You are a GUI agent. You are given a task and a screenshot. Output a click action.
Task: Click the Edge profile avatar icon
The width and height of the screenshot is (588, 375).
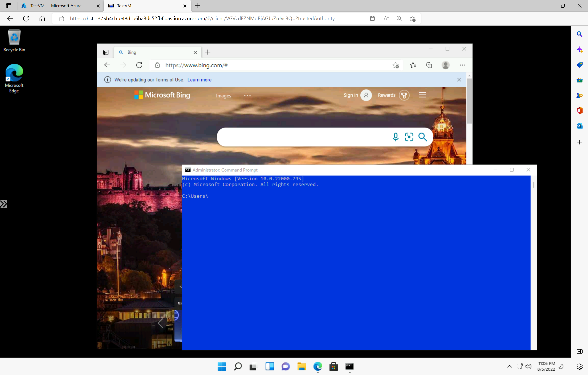(446, 65)
